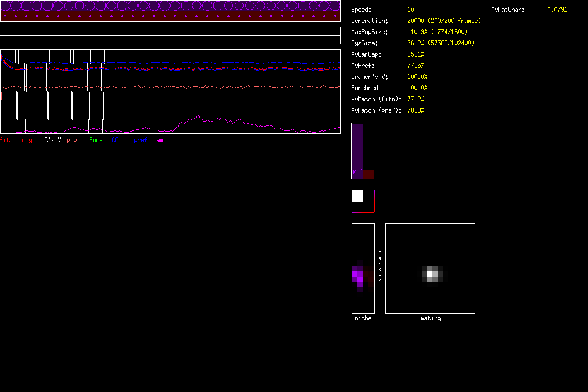Viewport: 588px width, 392px height.
Task: Click the white square in the small red-bordered box
Action: point(357,196)
